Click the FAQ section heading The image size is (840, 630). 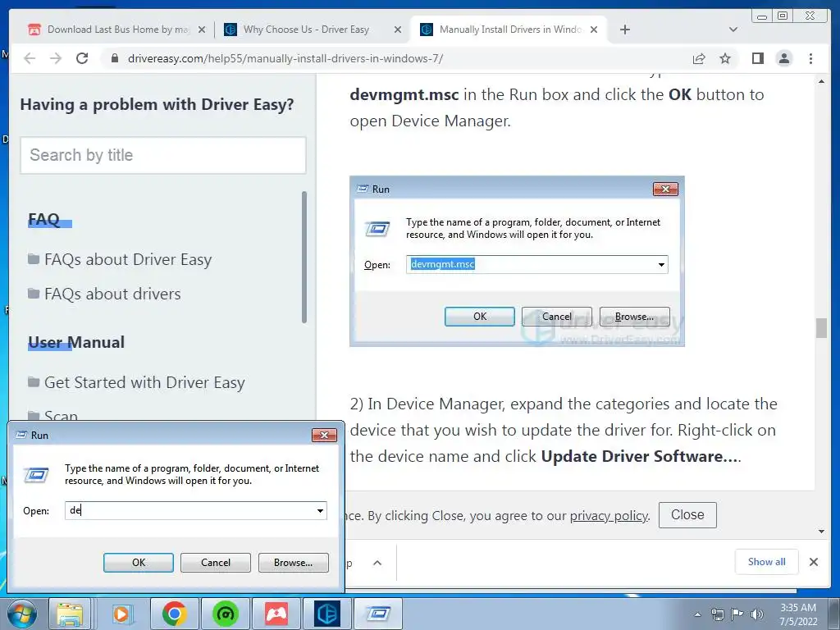click(44, 219)
